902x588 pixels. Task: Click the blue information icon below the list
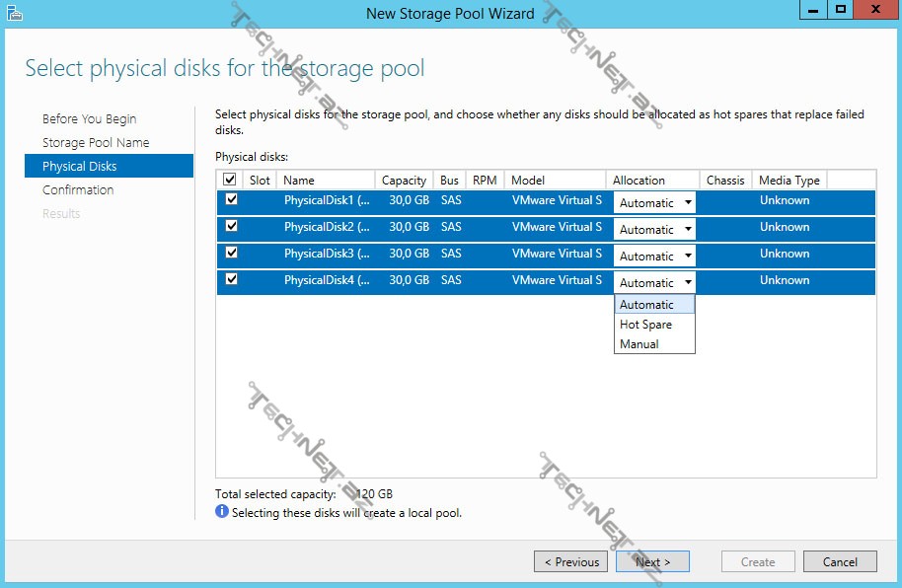(x=222, y=512)
